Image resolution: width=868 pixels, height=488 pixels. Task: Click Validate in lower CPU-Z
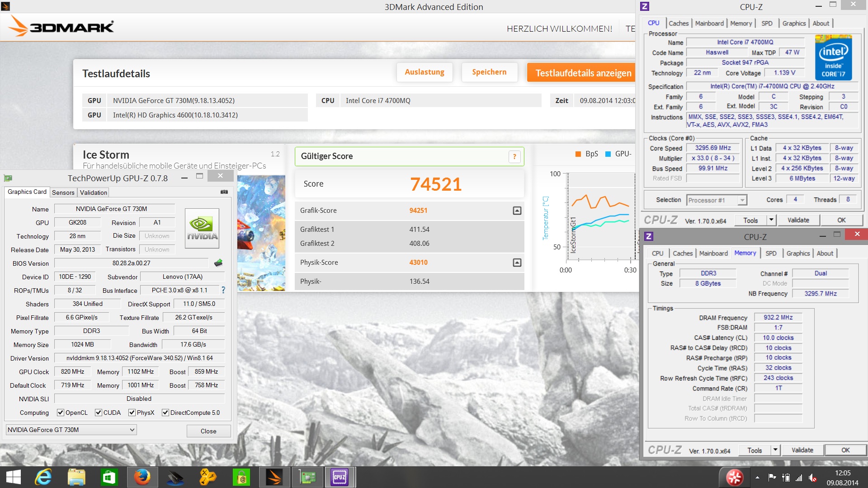coord(802,450)
